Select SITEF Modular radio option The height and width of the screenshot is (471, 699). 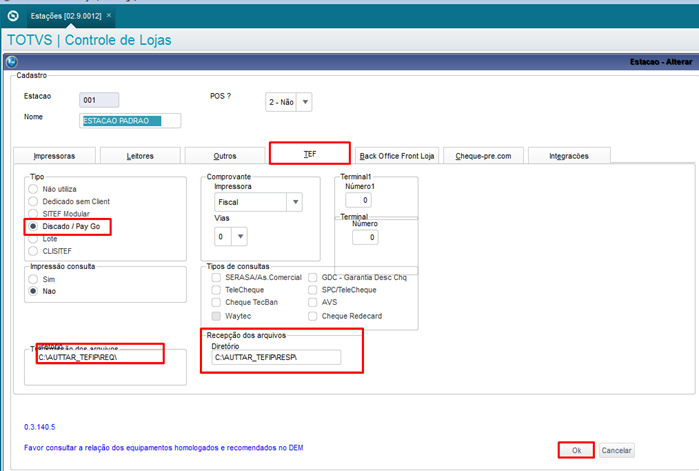(x=33, y=213)
